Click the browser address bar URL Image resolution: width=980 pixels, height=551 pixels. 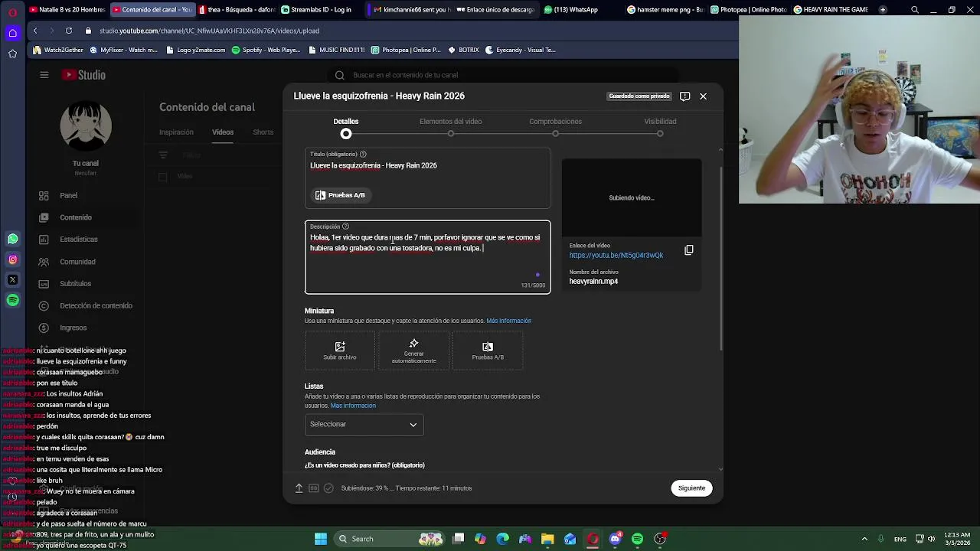(209, 31)
